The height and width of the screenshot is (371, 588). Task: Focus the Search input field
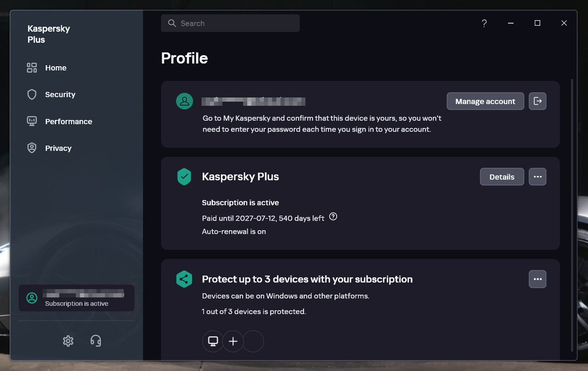tap(230, 23)
